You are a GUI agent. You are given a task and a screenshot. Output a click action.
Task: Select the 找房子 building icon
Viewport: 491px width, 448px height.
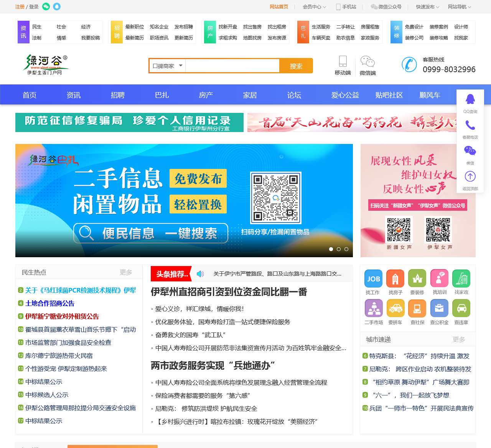pyautogui.click(x=395, y=278)
